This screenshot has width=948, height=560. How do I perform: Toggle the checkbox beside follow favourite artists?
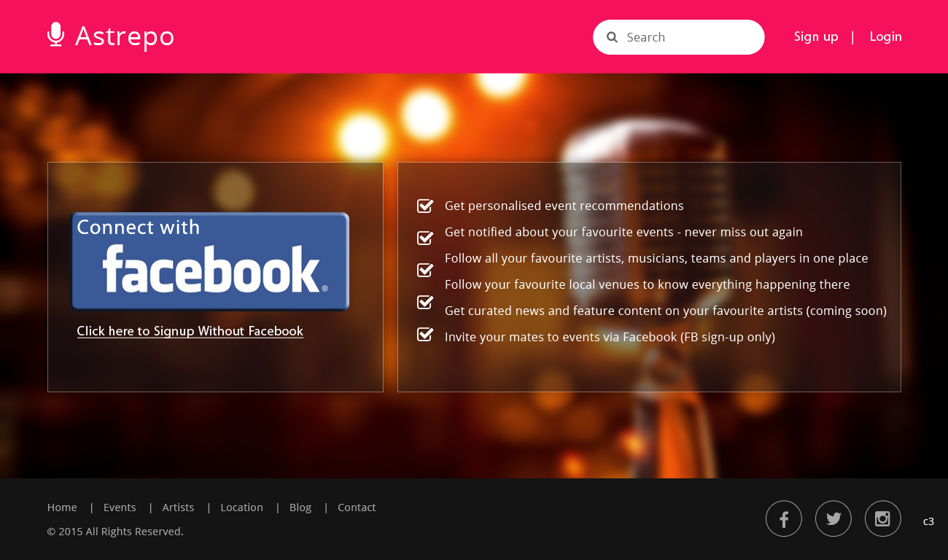(425, 270)
